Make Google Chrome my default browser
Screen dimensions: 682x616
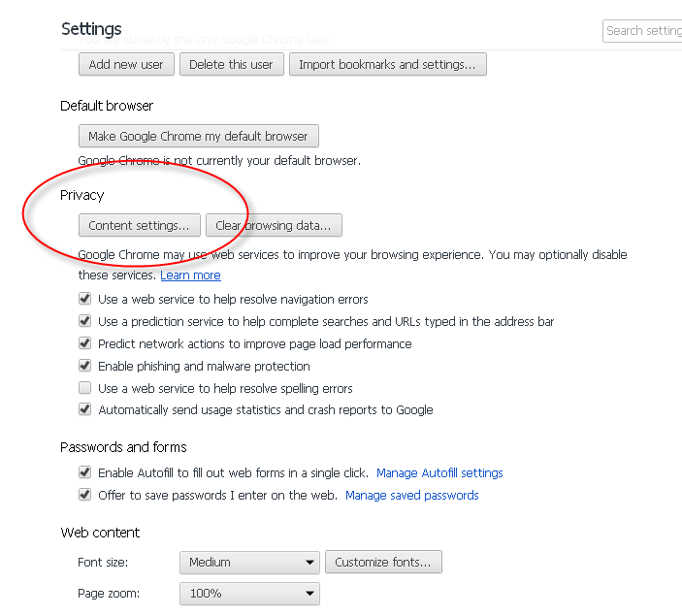point(198,136)
